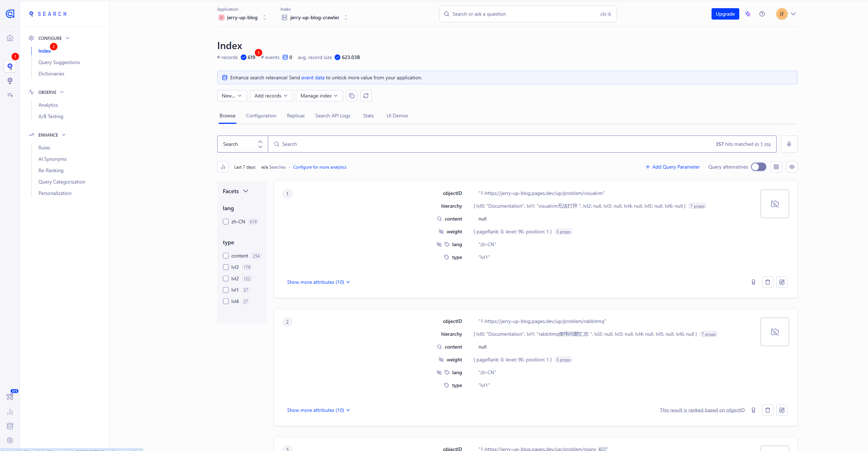Viewport: 868px width, 451px height.
Task: Open the bar chart icon in left rail
Action: click(x=10, y=412)
